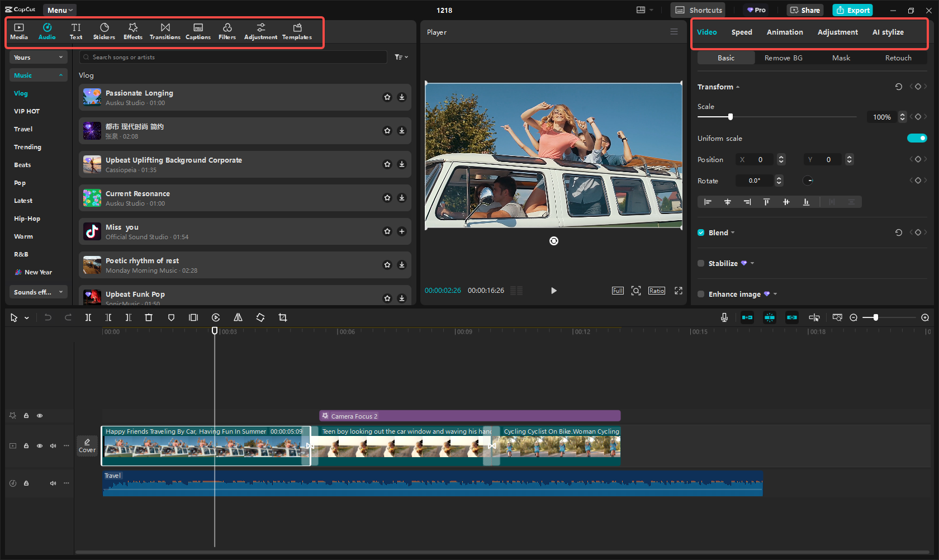The width and height of the screenshot is (939, 560).
Task: Select the Camera Focus 2 effect clip
Action: [470, 416]
